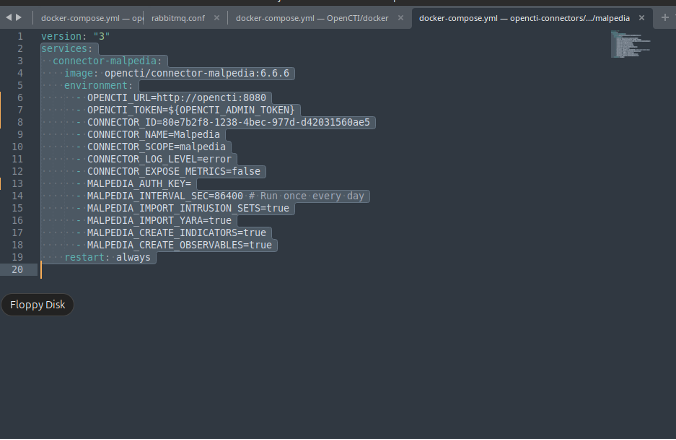Click the Floppy Disk button
676x440 pixels.
click(38, 305)
